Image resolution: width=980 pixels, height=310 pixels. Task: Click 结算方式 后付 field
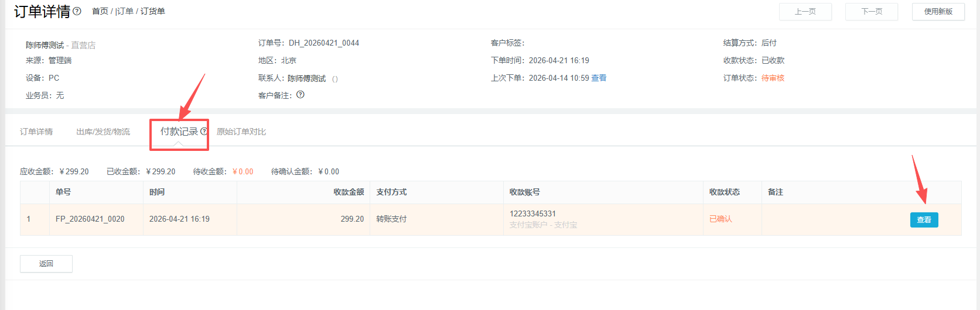pos(750,43)
